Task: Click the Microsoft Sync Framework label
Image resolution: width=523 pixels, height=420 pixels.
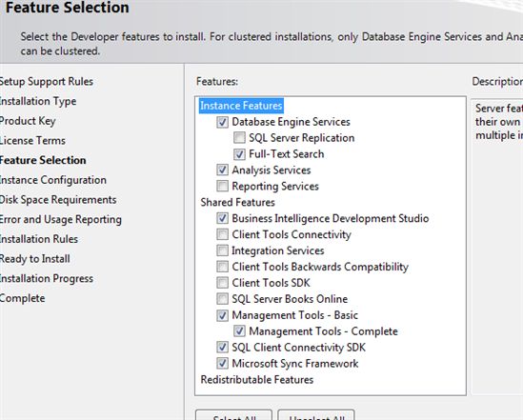Action: click(295, 364)
